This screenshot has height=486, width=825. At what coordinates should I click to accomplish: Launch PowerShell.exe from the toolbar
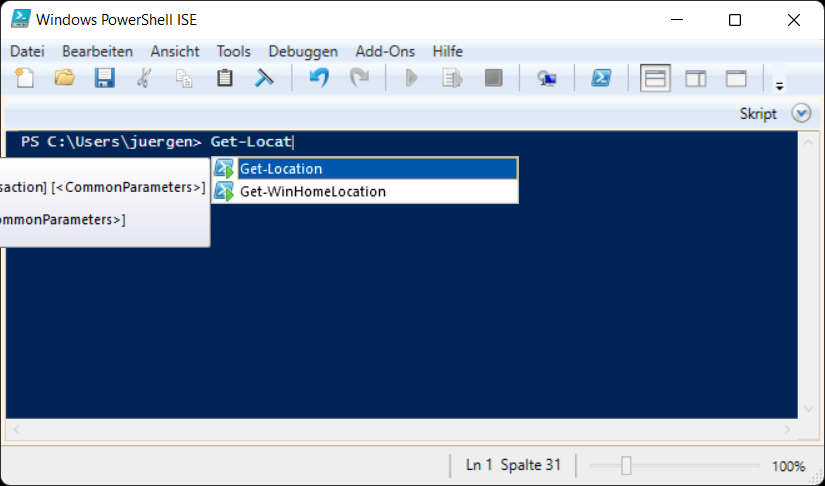601,78
